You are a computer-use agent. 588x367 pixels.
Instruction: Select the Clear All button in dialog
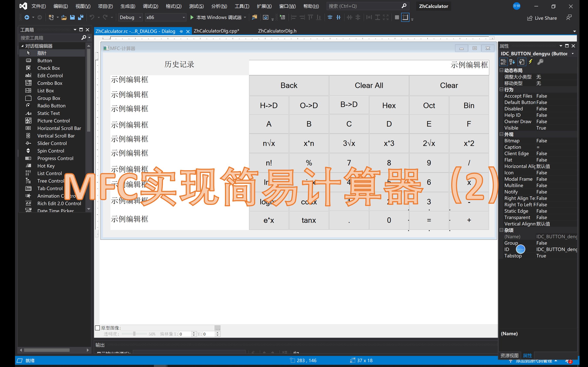369,85
